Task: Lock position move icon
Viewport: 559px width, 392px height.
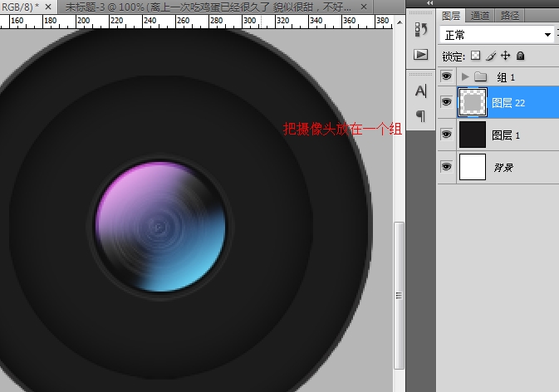Action: 505,56
